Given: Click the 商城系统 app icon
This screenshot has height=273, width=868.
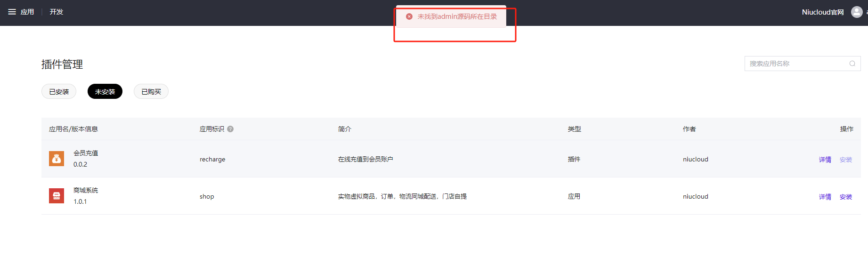Looking at the screenshot, I should (57, 196).
